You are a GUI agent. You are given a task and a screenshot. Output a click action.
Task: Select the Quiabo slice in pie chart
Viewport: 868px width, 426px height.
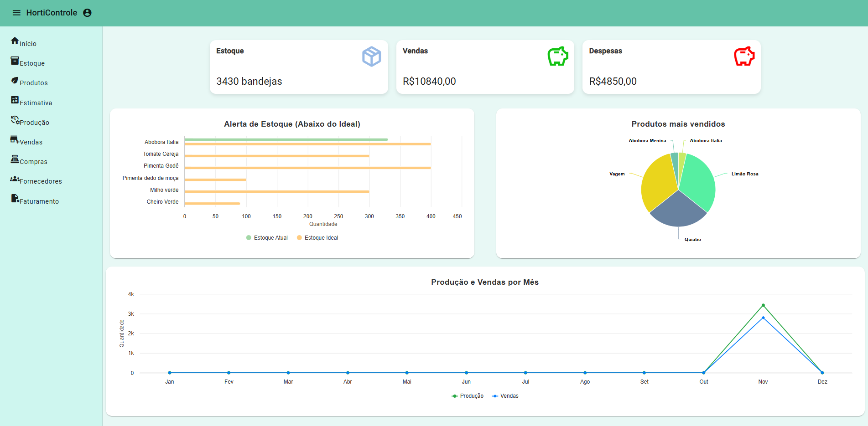pos(678,210)
